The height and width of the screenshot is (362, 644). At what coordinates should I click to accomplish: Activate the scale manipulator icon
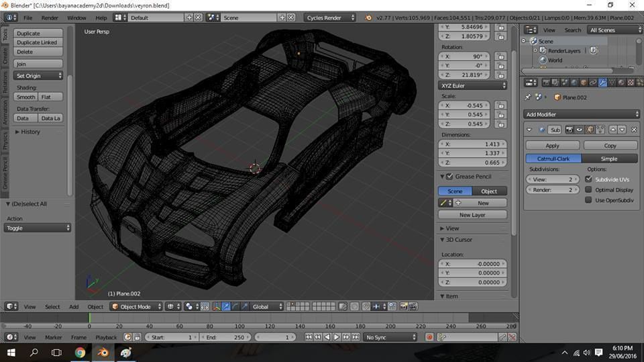click(244, 306)
